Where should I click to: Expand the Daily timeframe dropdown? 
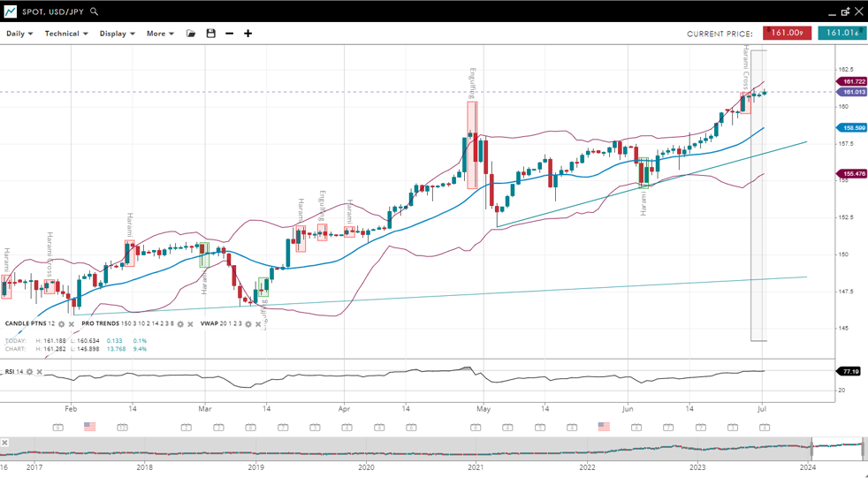tap(19, 34)
